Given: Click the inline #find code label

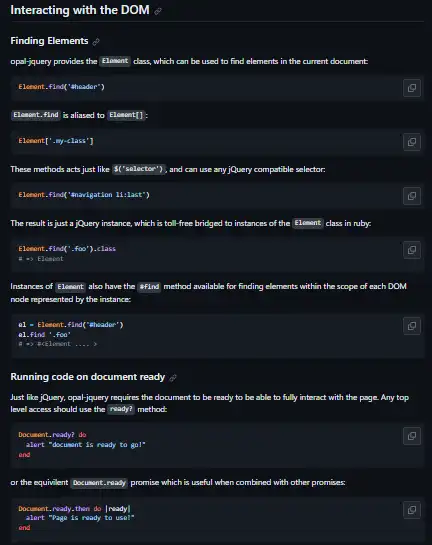Looking at the screenshot, I should [149, 287].
